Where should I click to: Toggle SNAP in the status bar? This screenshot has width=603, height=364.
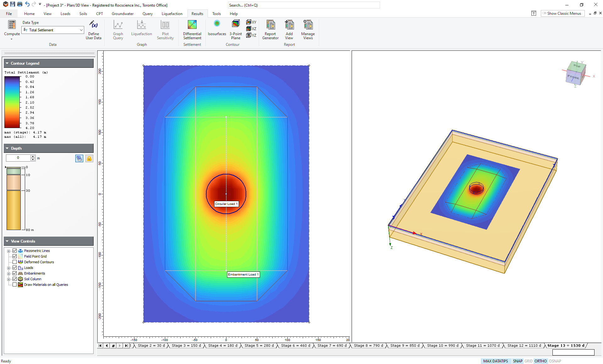517,361
